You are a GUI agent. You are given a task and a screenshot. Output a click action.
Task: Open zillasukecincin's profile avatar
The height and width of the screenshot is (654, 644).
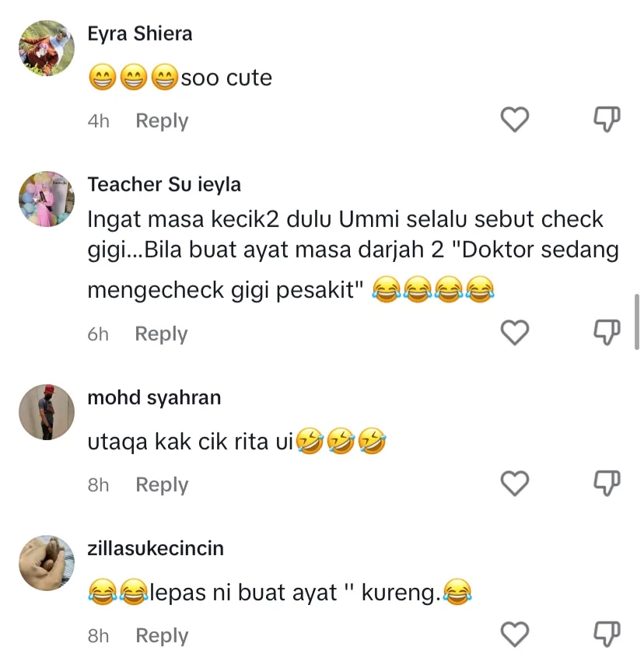tap(47, 563)
